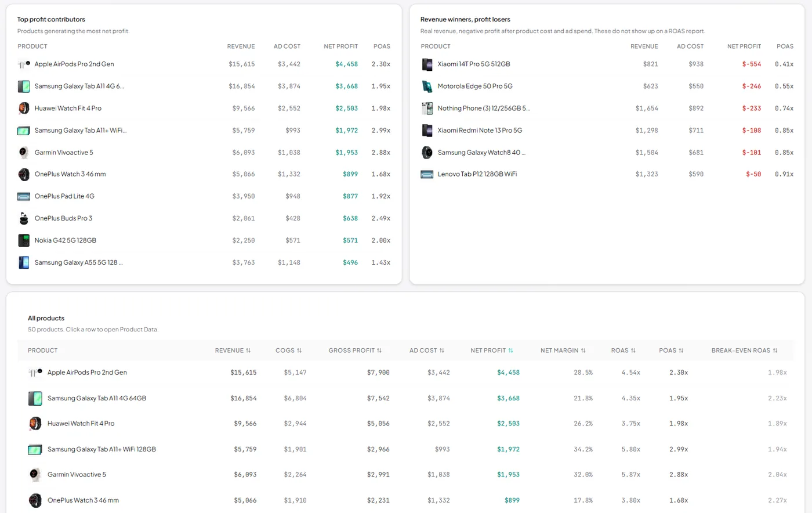Open Samsung Galaxy Tab A11+ WiFi 128GB row

406,449
